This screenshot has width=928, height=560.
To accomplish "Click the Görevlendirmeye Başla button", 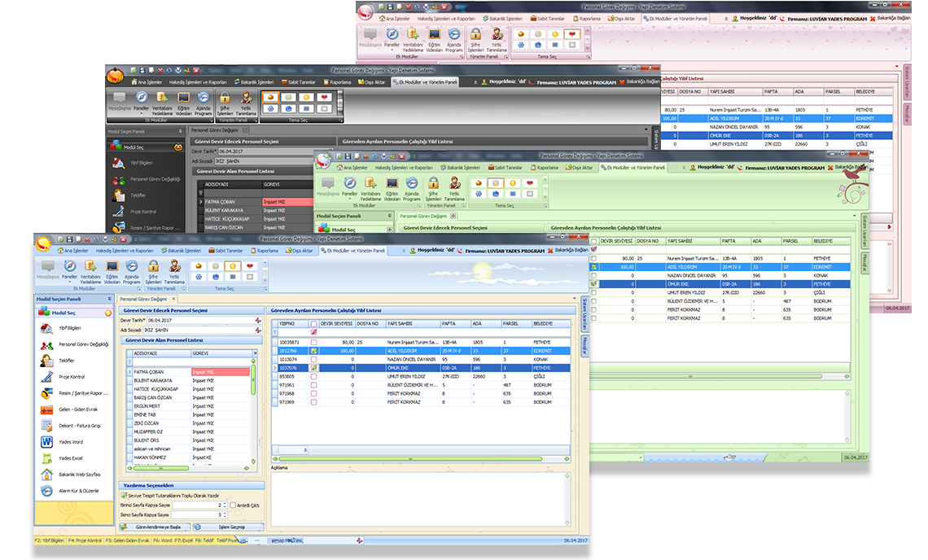I will tap(156, 527).
